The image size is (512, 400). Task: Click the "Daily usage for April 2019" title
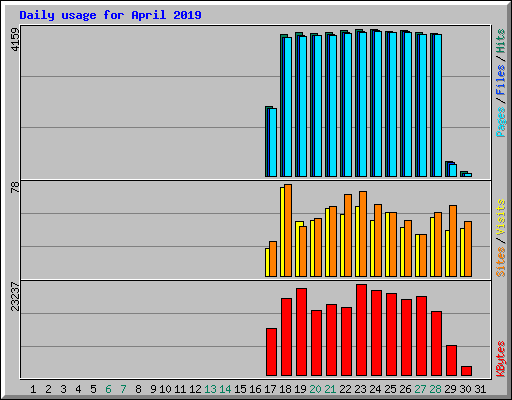[x=110, y=15]
